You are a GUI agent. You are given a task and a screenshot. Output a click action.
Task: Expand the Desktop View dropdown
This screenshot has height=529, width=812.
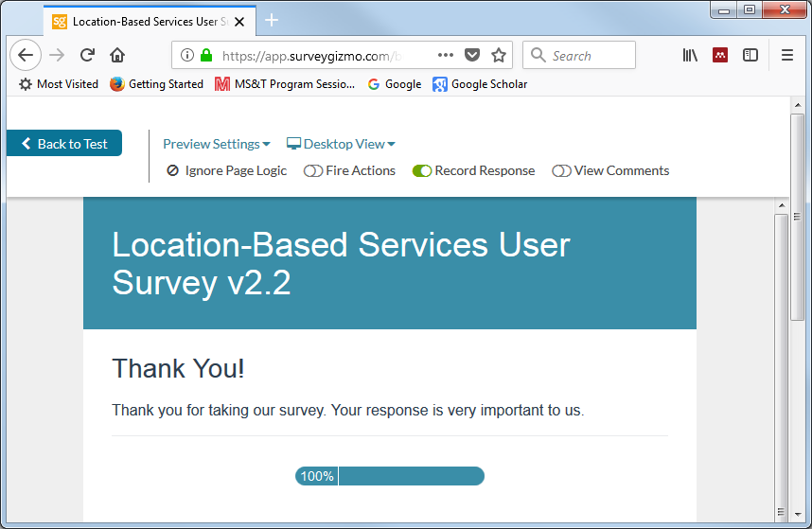click(342, 144)
